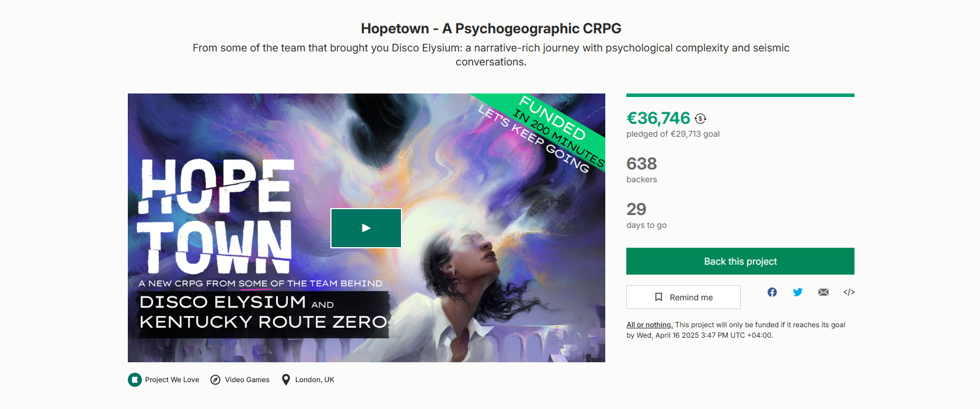Share the project via email icon
Image resolution: width=980 pixels, height=409 pixels.
tap(824, 292)
